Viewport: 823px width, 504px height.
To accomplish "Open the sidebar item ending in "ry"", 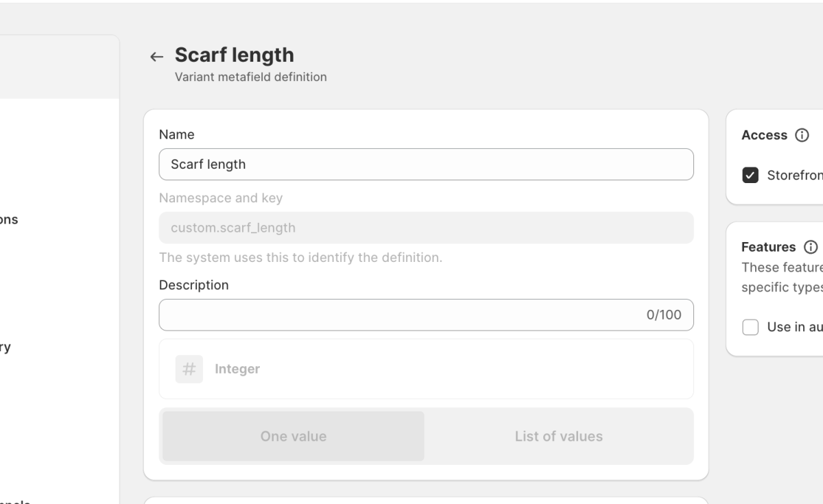I will point(5,348).
